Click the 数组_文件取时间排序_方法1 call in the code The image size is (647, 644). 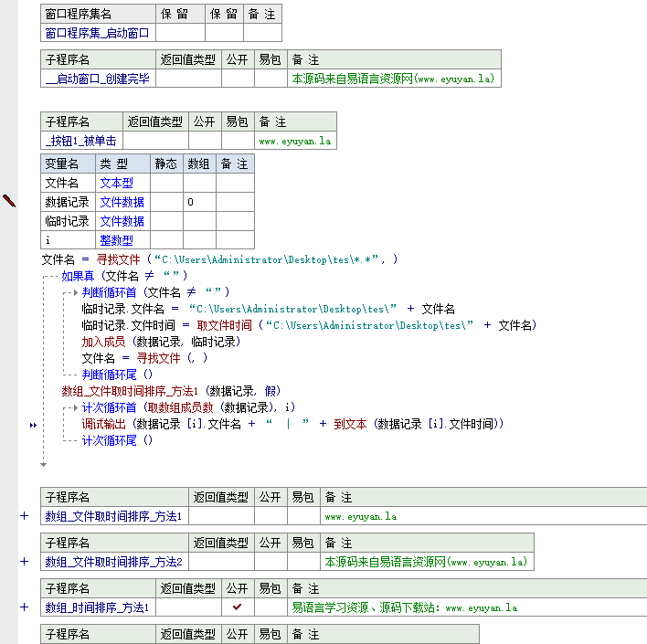pos(130,391)
